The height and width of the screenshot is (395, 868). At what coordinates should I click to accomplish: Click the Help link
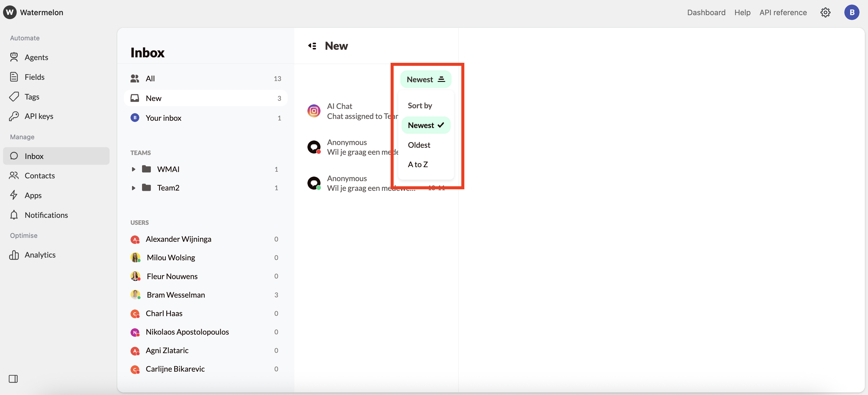pos(742,12)
